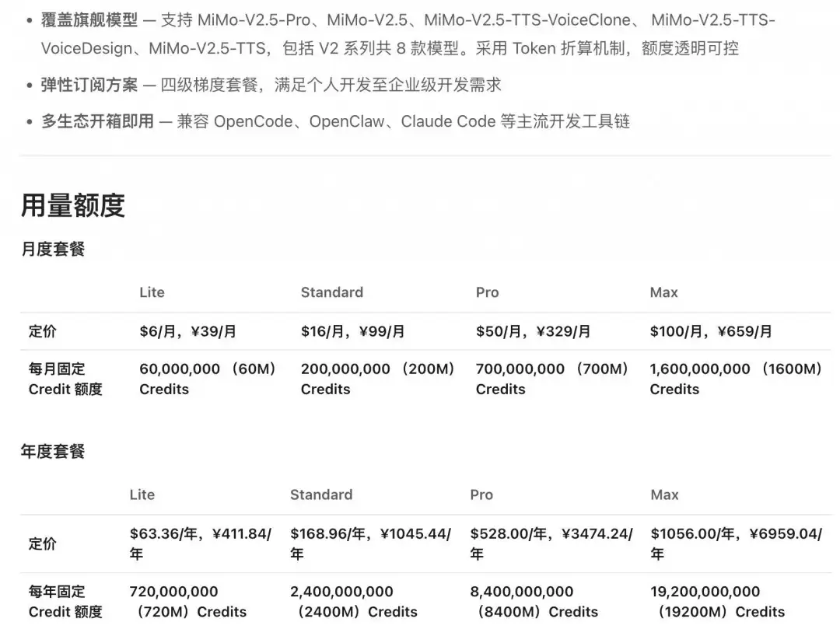Select the 年度套餐 subsection label
The width and height of the screenshot is (840, 636).
click(x=51, y=451)
